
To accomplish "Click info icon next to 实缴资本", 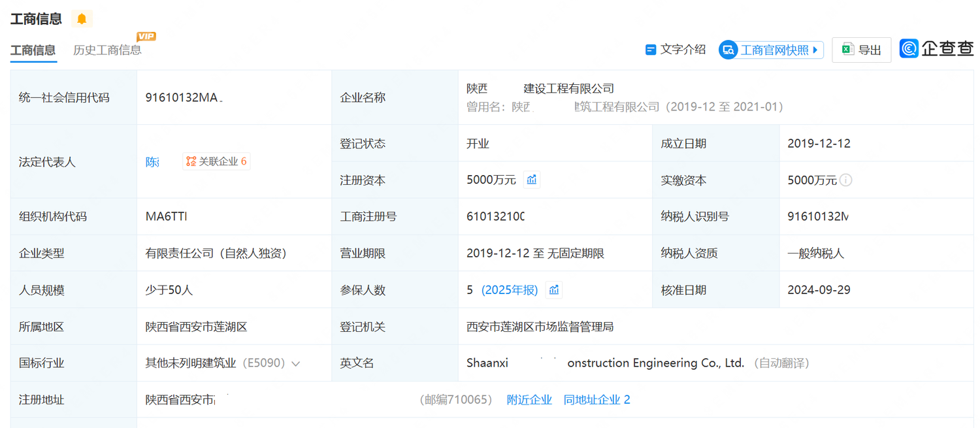I will click(x=845, y=180).
